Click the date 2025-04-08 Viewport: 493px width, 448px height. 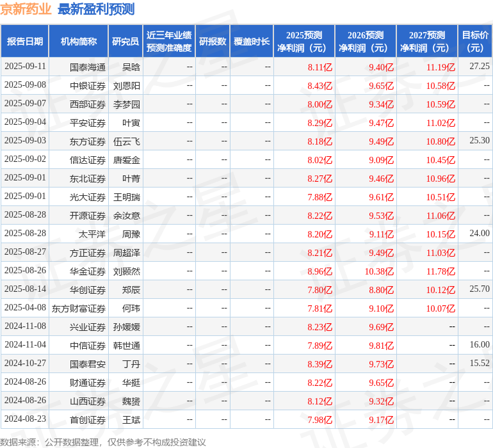click(x=25, y=307)
